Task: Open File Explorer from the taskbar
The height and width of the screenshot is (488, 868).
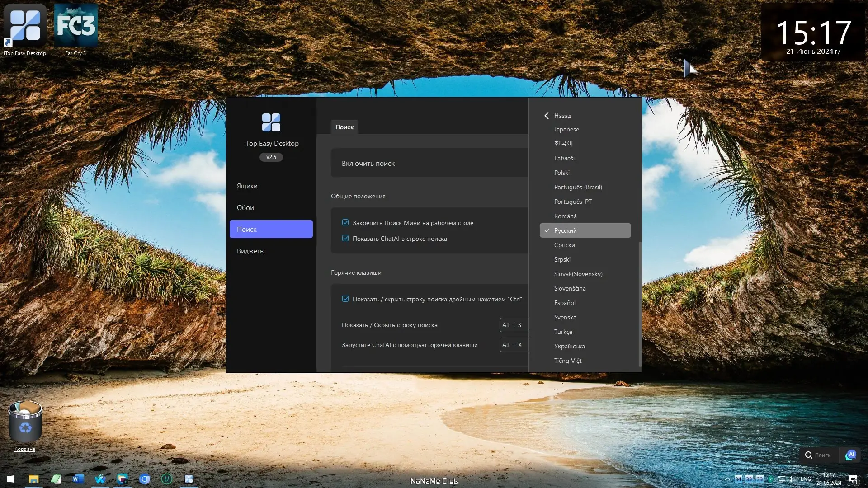Action: point(34,479)
